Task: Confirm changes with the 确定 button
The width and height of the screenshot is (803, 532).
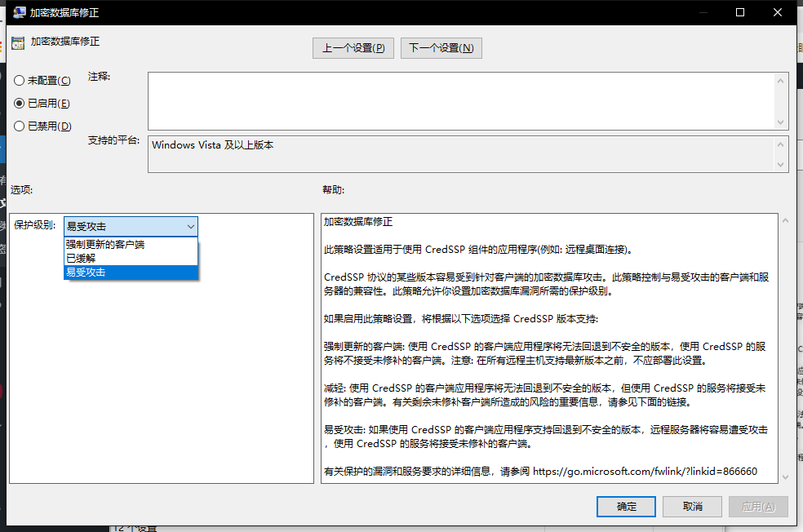Action: 626,507
